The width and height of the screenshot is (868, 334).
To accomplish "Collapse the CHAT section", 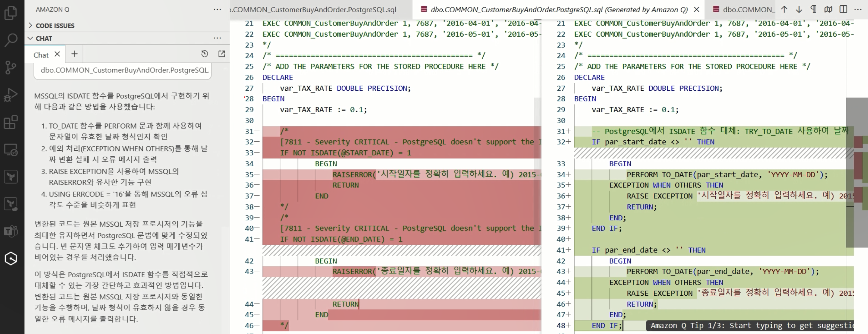I will [x=31, y=38].
